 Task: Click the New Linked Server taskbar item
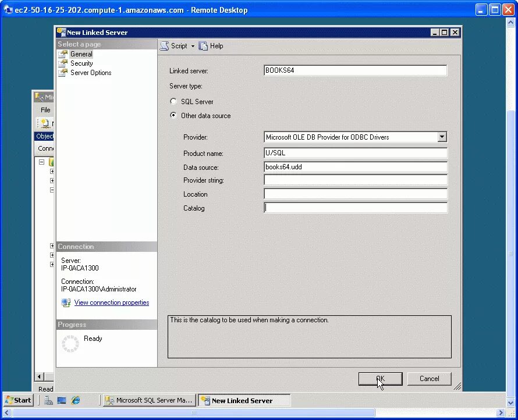tap(244, 400)
